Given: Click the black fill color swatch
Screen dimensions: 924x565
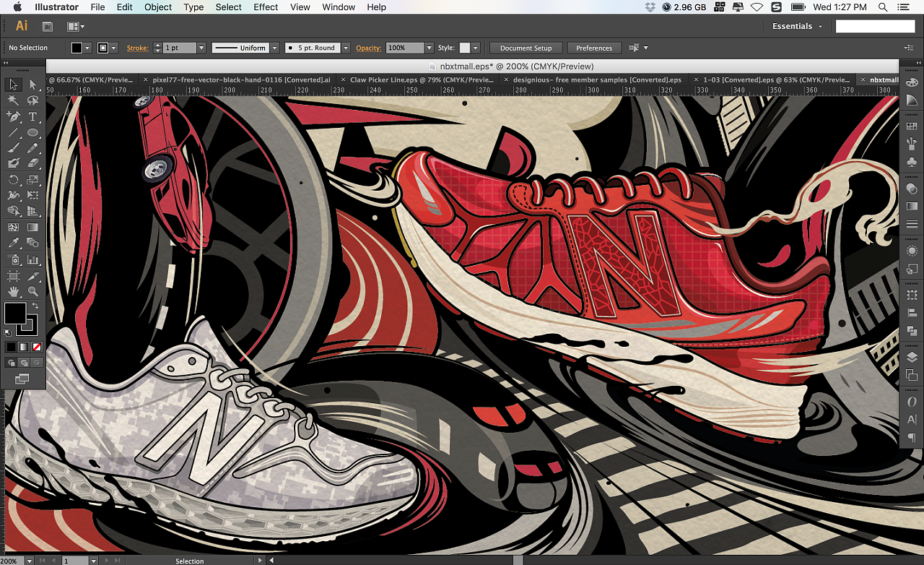Looking at the screenshot, I should point(78,48).
